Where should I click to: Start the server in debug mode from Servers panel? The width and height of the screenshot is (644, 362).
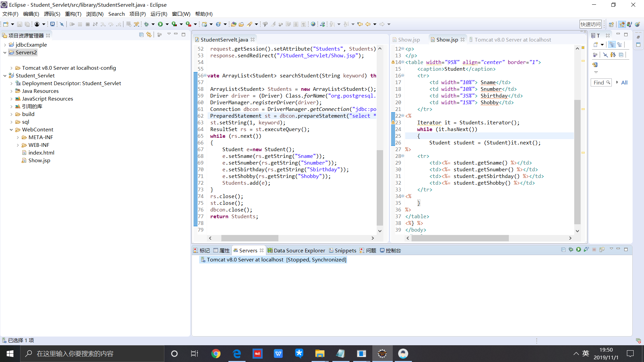click(x=571, y=250)
